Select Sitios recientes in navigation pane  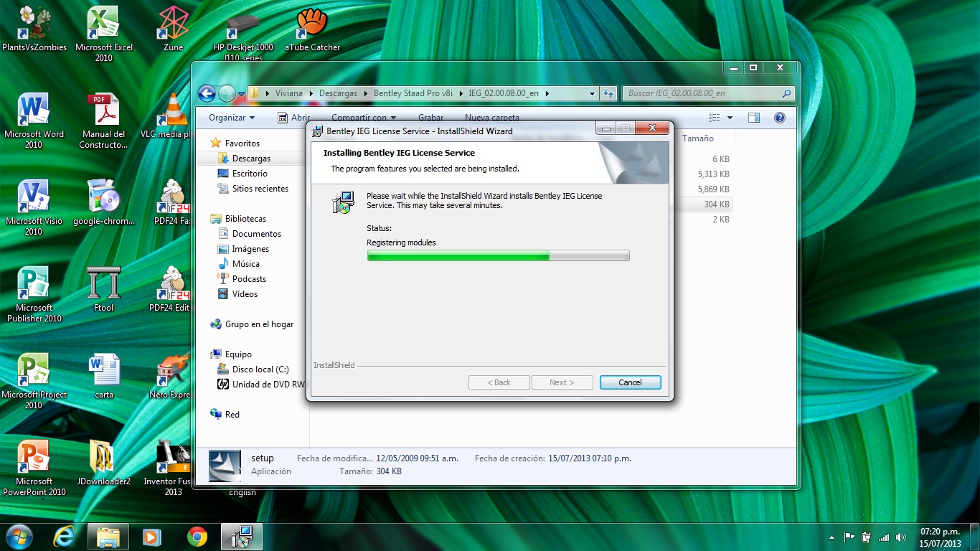coord(260,189)
